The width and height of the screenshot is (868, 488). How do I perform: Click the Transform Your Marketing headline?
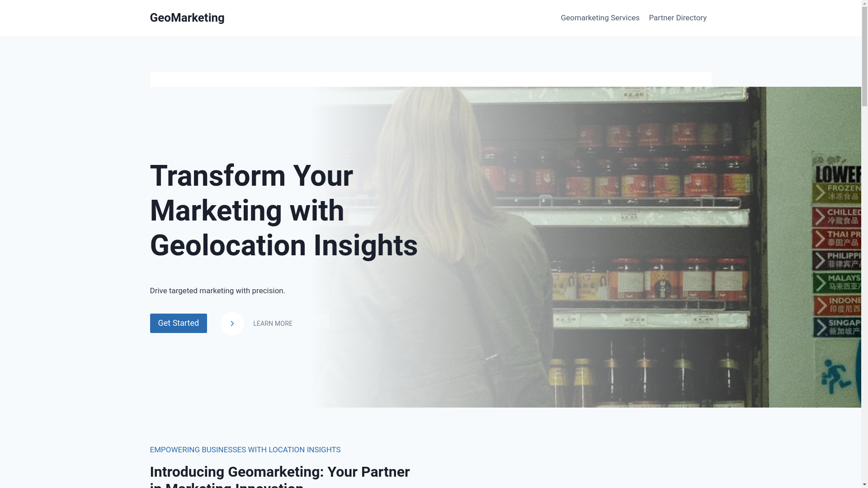point(284,211)
